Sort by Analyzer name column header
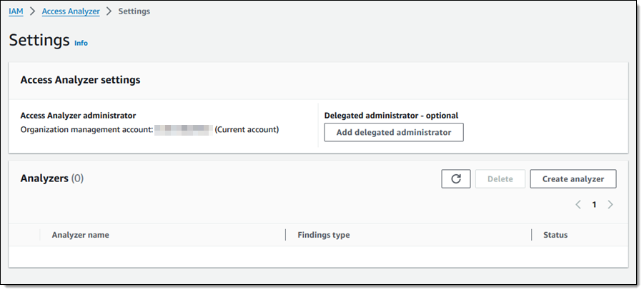Viewport: 644px width, 292px height. pyautogui.click(x=81, y=235)
